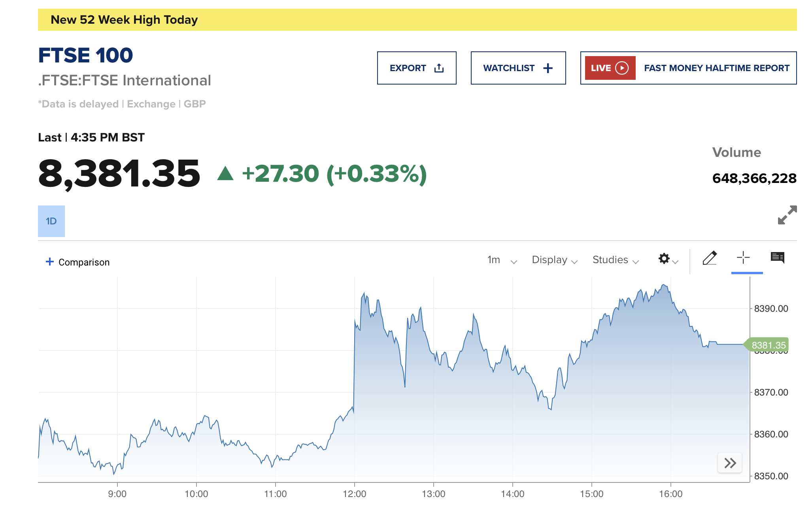Click the Comparison label
The image size is (812, 516).
(84, 262)
